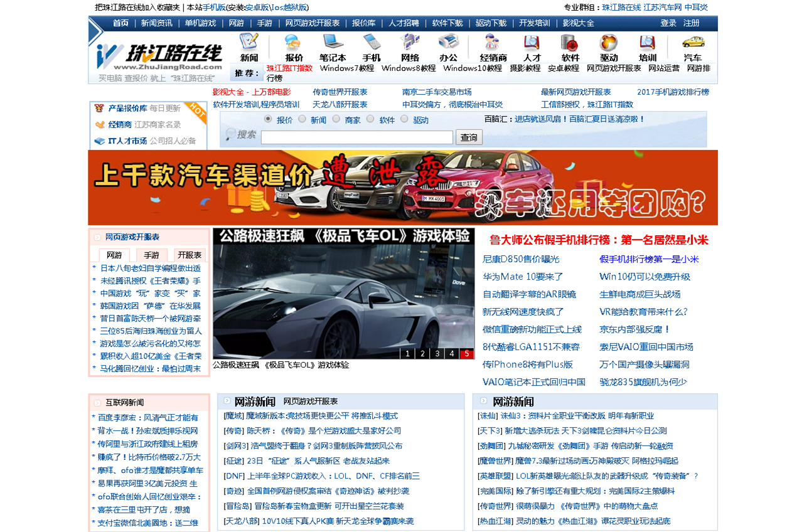Select the 软件 search radio button

370,119
